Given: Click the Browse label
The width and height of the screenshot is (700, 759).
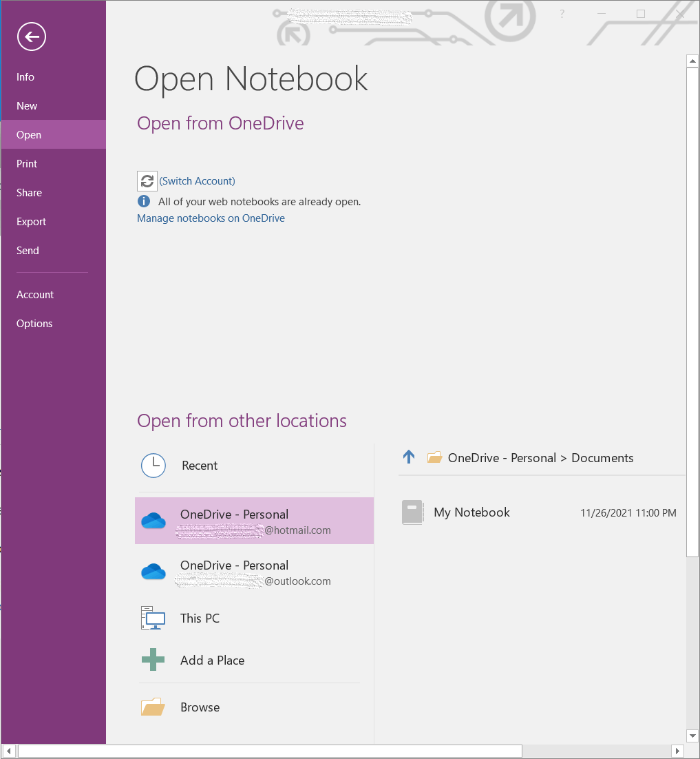Looking at the screenshot, I should click(x=200, y=707).
